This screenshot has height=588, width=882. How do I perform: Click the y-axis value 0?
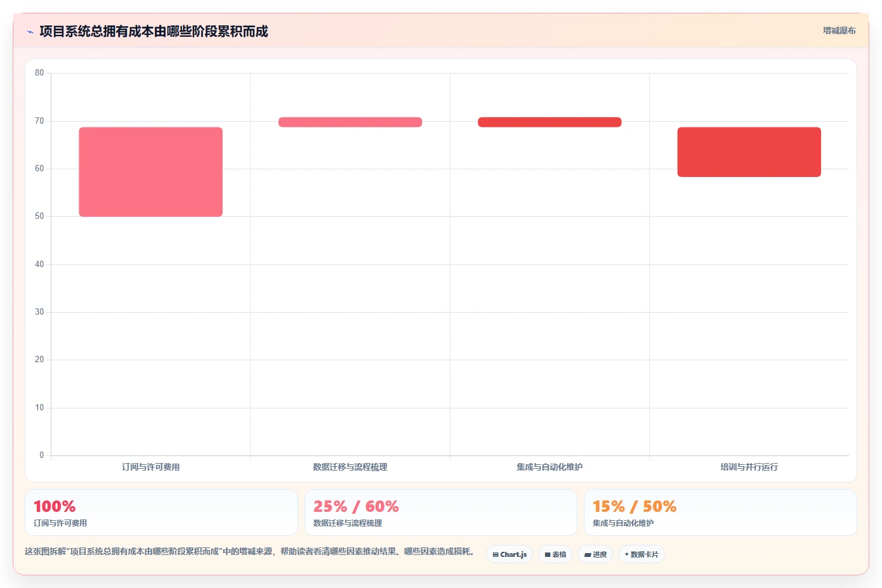point(42,455)
